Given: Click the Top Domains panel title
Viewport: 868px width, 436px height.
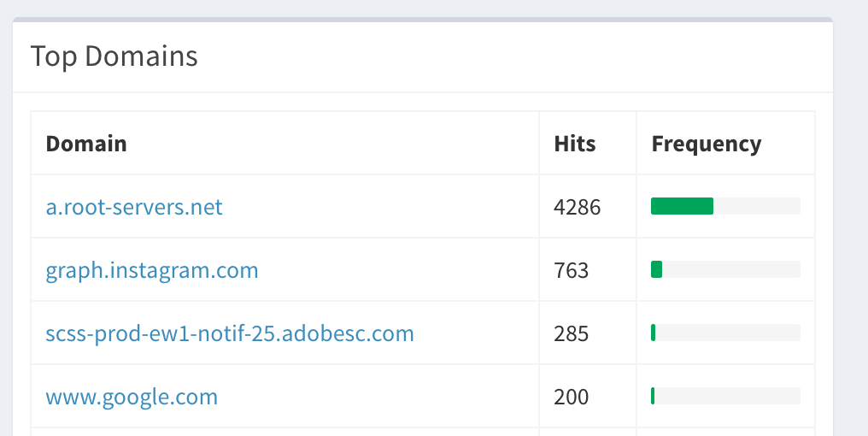Looking at the screenshot, I should 114,56.
